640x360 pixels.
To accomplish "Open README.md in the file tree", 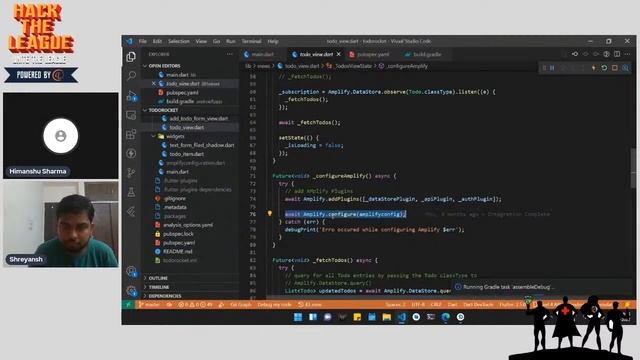I will coord(178,251).
